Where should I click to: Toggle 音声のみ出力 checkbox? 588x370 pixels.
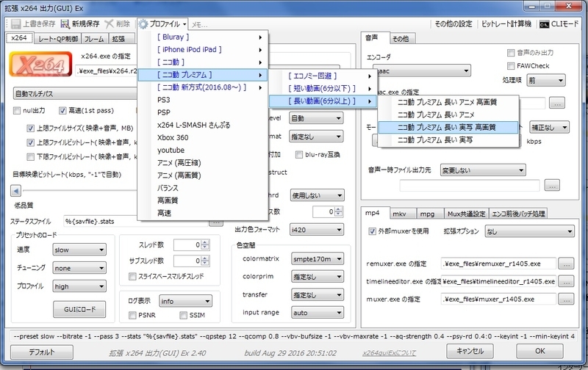(x=511, y=53)
